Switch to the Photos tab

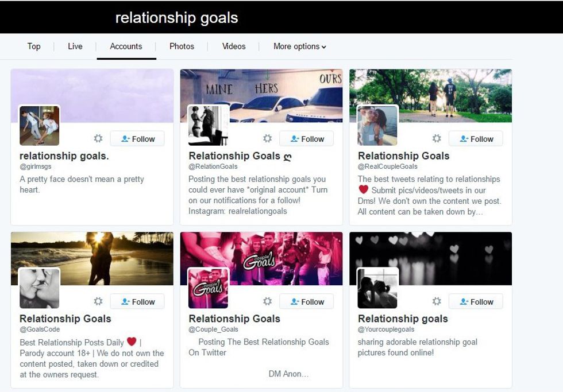coord(182,46)
